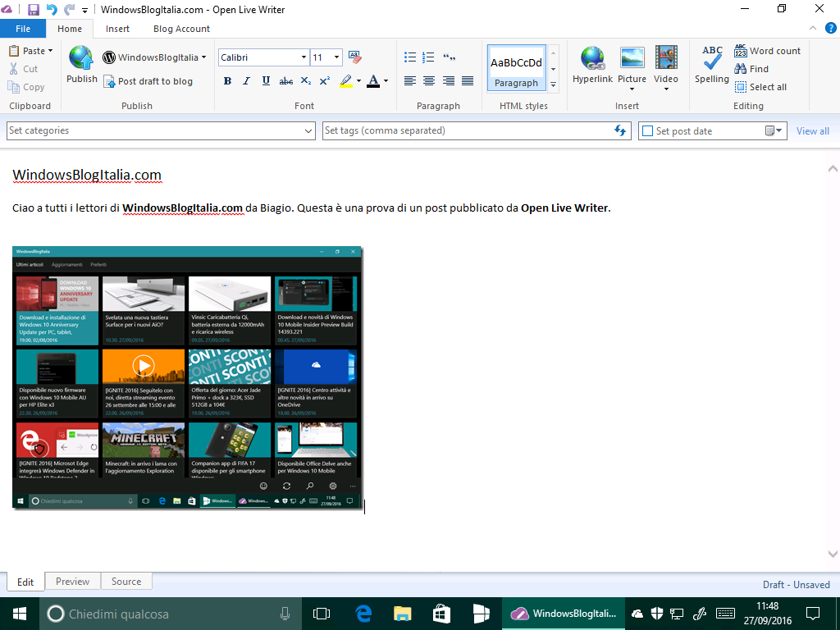Run the Spelling check

[712, 65]
